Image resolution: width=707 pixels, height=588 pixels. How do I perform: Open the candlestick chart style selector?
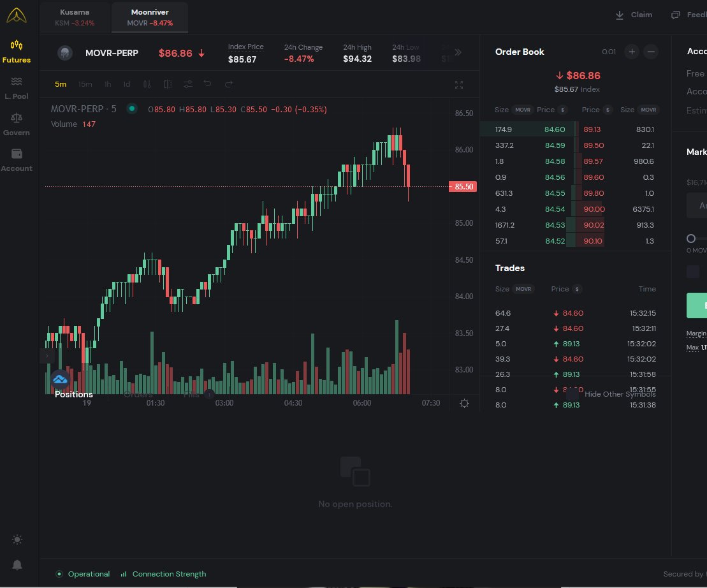(147, 84)
